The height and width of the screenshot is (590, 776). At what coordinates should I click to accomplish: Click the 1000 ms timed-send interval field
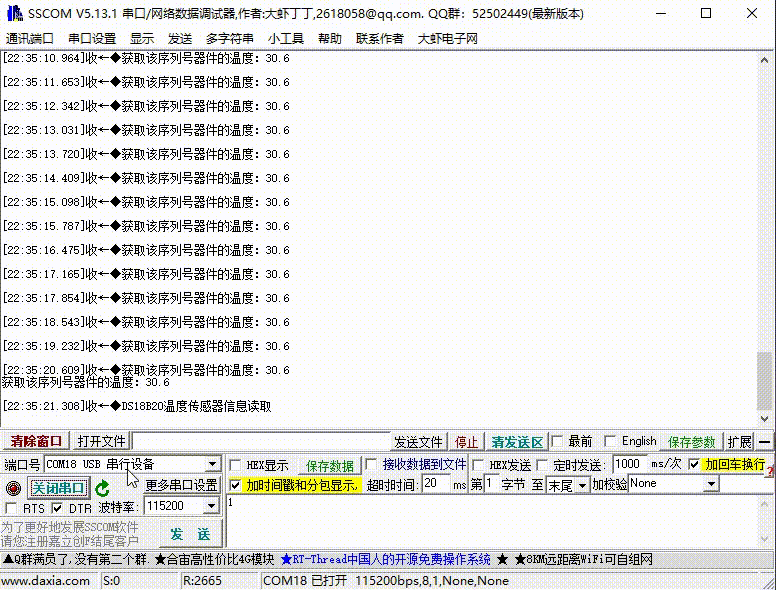pos(630,464)
